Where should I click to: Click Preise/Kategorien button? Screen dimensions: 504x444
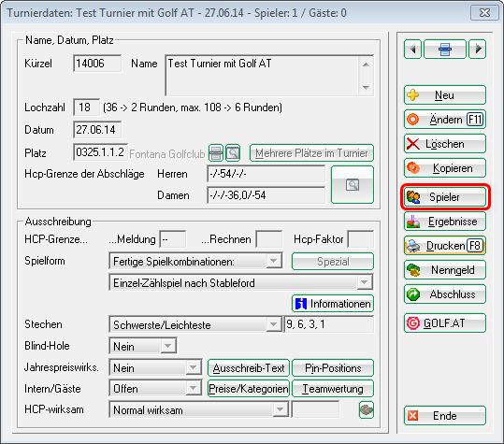249,389
